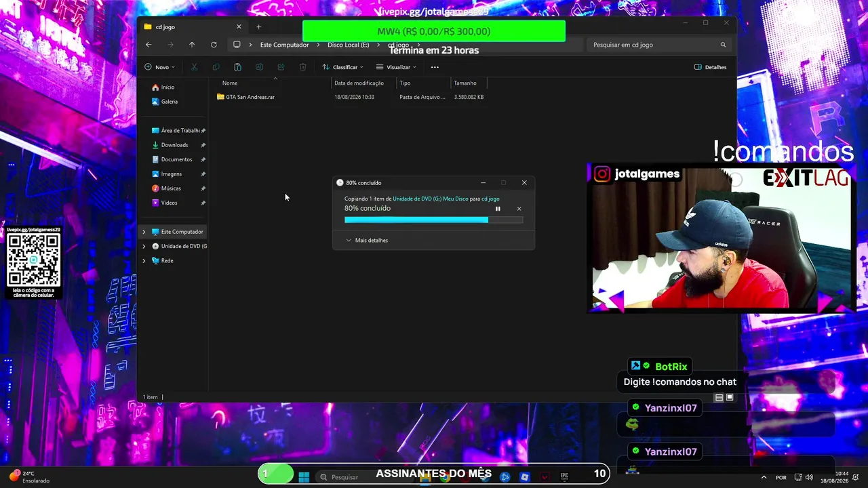Open the Downloads folder in sidebar
868x488 pixels.
tap(174, 145)
